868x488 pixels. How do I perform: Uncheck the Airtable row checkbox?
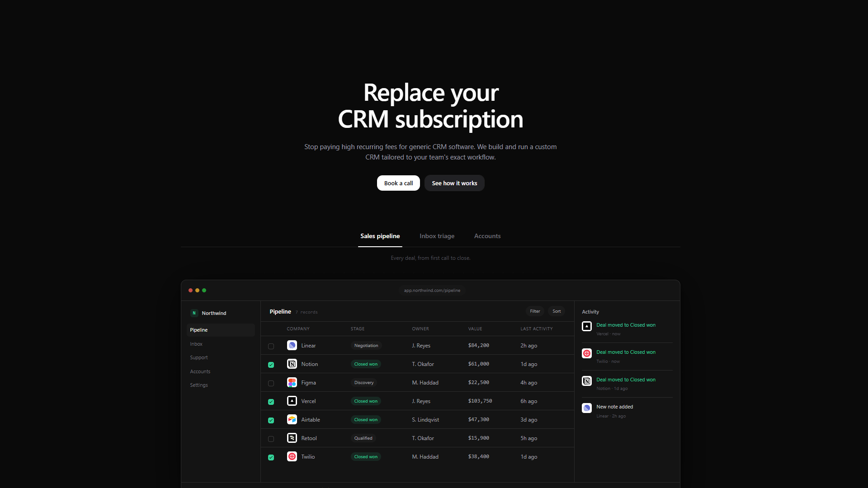pos(271,420)
